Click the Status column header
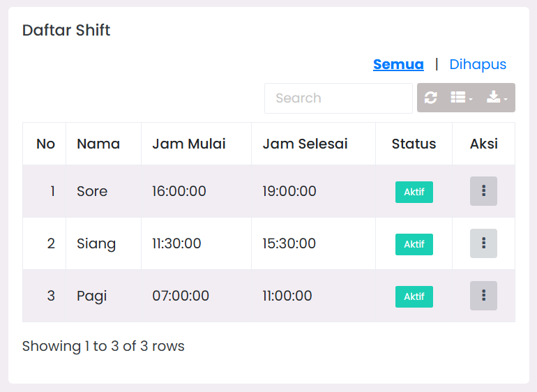Image resolution: width=537 pixels, height=392 pixels. click(414, 144)
